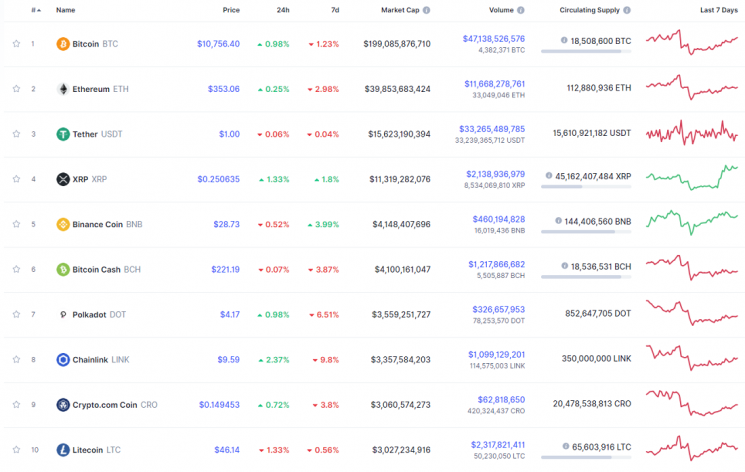745x472 pixels.
Task: Click info icon beside BCH circulating supply
Action: click(x=564, y=266)
